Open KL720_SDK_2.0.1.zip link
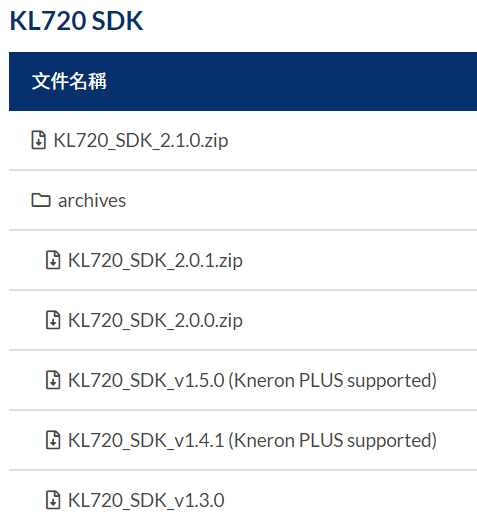 coord(155,261)
